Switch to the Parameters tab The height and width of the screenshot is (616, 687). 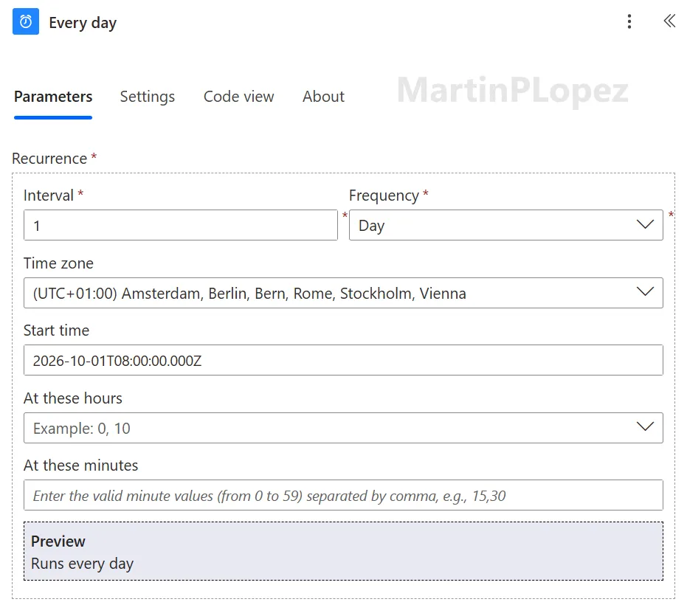coord(53,97)
